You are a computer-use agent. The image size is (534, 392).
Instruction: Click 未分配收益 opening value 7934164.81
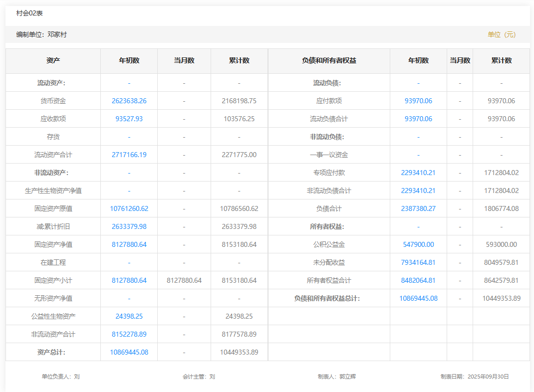point(418,262)
